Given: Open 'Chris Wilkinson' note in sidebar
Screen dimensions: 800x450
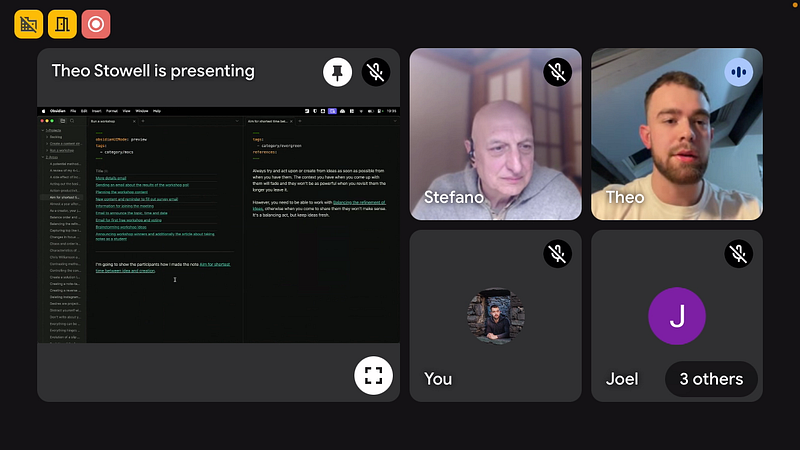Looking at the screenshot, I should [x=65, y=257].
